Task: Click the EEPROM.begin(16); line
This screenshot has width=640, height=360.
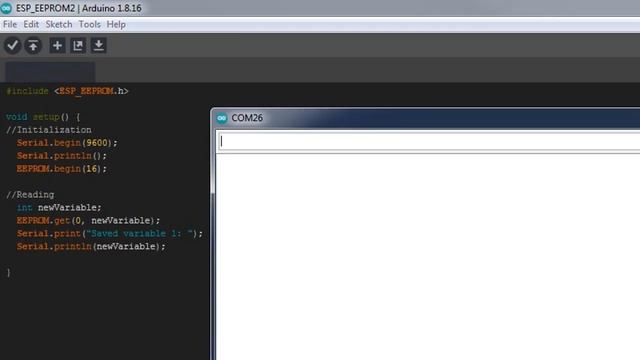Action: 62,169
